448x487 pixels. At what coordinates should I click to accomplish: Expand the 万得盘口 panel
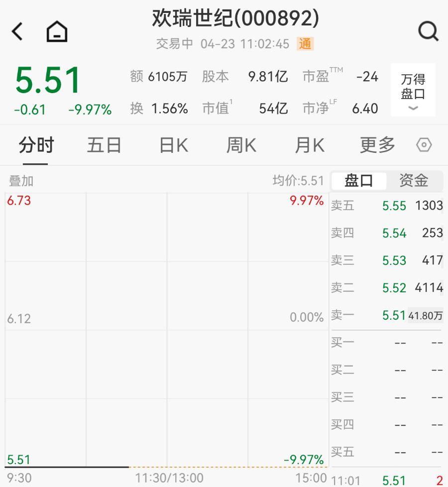[413, 90]
